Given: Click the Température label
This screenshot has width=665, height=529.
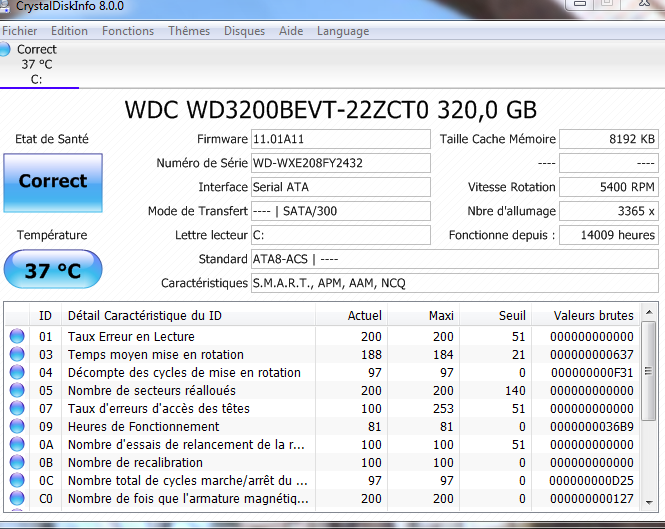Looking at the screenshot, I should click(52, 235).
